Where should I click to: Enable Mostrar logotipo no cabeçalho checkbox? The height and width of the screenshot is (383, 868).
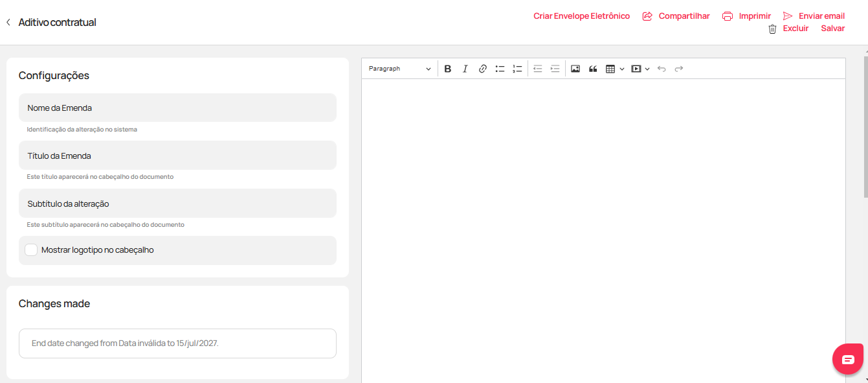pos(31,250)
